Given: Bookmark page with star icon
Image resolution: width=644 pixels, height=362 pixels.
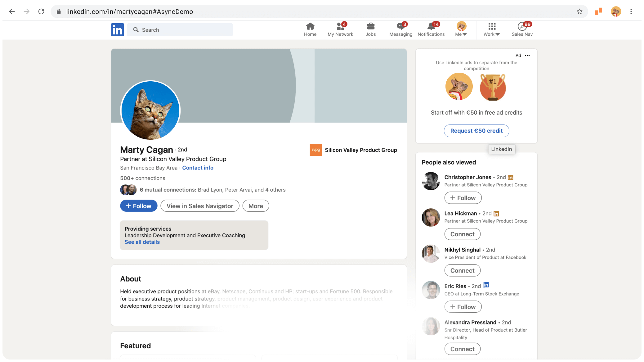Looking at the screenshot, I should tap(579, 11).
